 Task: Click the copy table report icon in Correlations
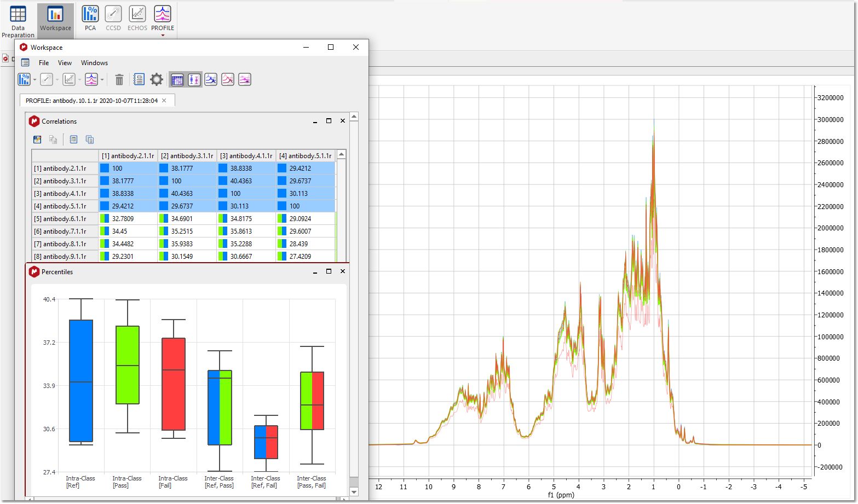pyautogui.click(x=90, y=140)
